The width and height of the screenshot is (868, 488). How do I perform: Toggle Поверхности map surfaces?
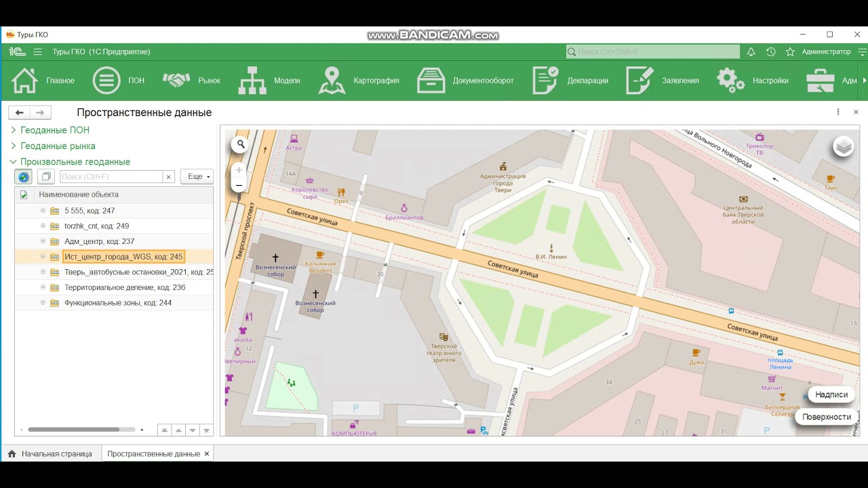click(x=826, y=417)
